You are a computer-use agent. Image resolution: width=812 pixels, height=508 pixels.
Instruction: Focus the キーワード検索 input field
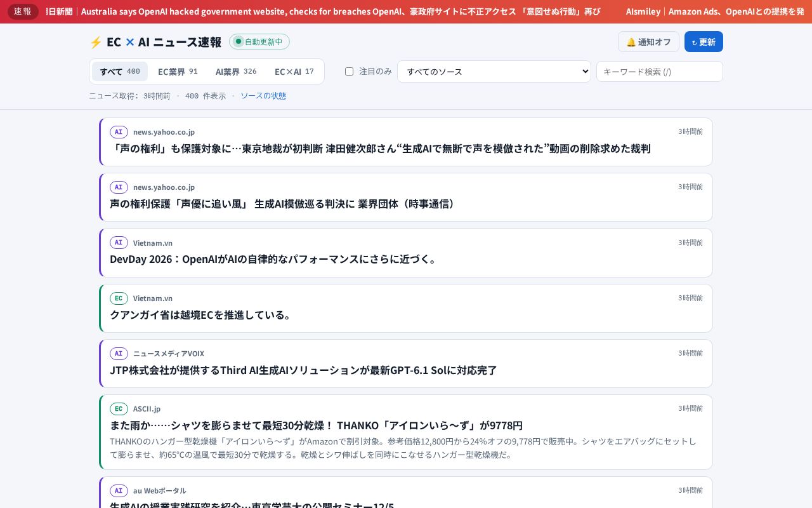pos(660,71)
